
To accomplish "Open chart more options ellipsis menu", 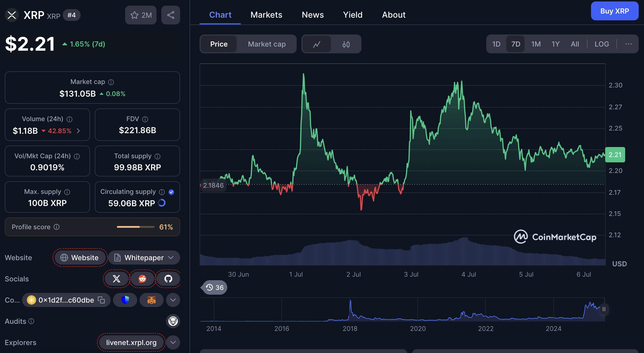I will [628, 44].
